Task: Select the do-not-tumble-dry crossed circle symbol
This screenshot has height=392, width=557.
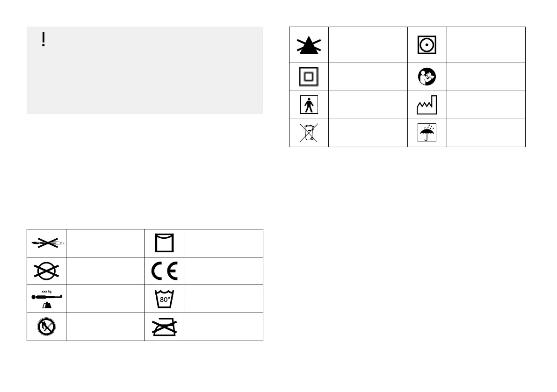Action: click(46, 271)
